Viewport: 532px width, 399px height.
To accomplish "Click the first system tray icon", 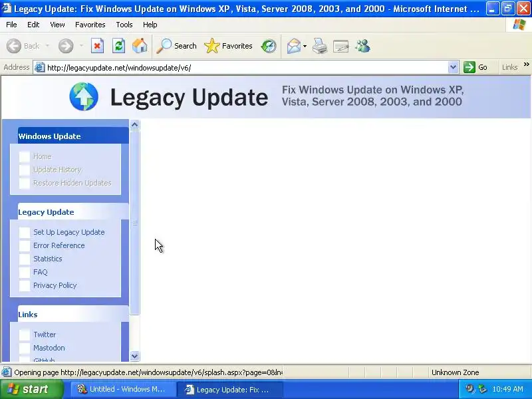I will pyautogui.click(x=470, y=389).
